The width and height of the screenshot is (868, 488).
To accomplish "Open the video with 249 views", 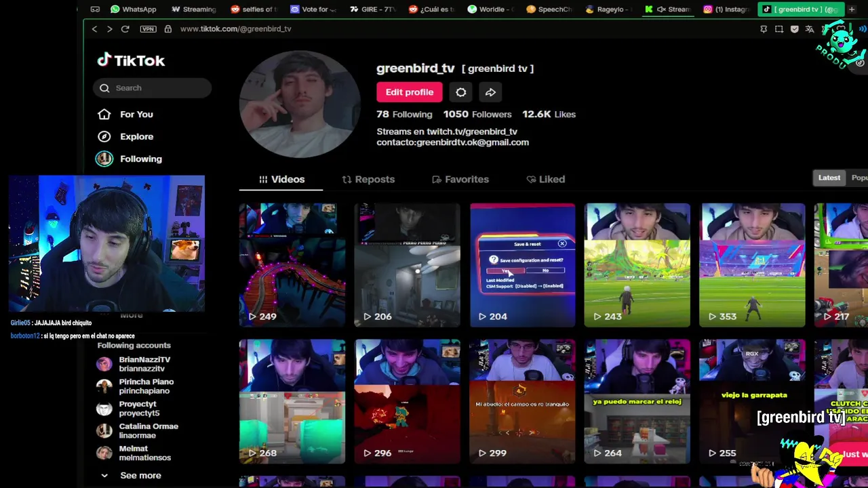I will coord(292,265).
